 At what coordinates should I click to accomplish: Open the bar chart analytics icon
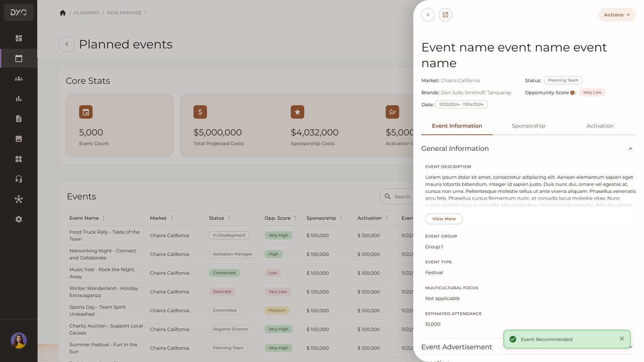[19, 99]
